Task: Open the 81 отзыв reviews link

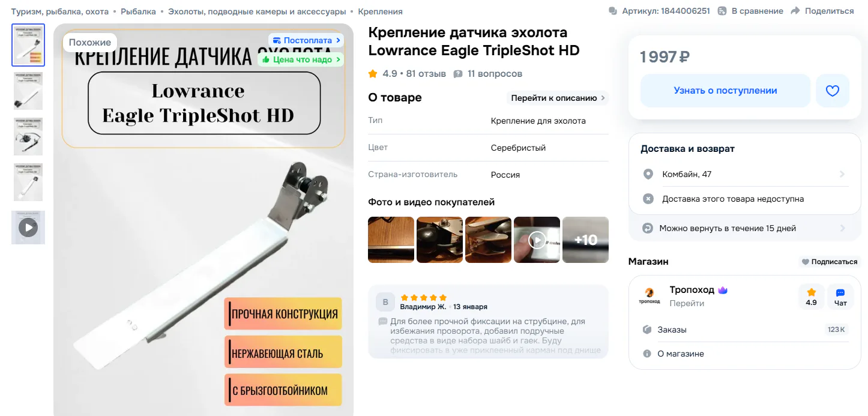Action: 426,74
